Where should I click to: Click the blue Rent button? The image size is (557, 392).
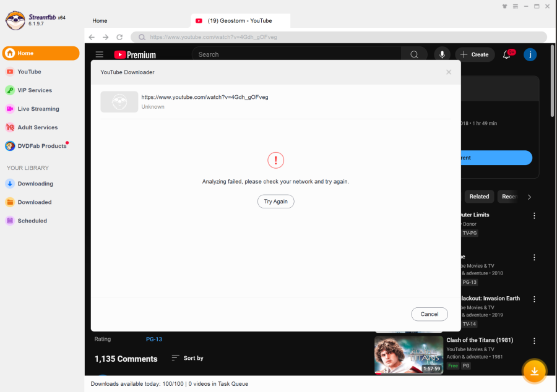point(496,158)
